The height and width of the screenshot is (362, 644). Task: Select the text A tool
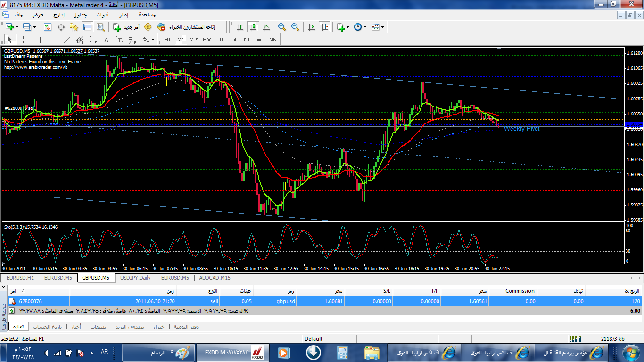click(x=107, y=40)
